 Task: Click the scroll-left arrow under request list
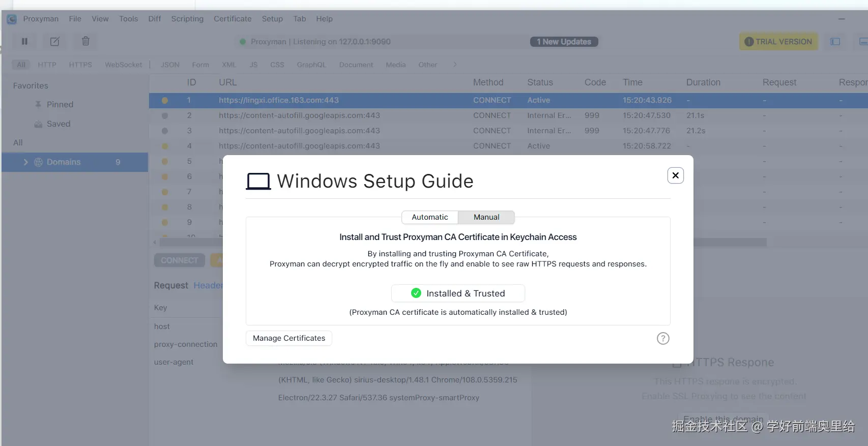click(x=155, y=243)
